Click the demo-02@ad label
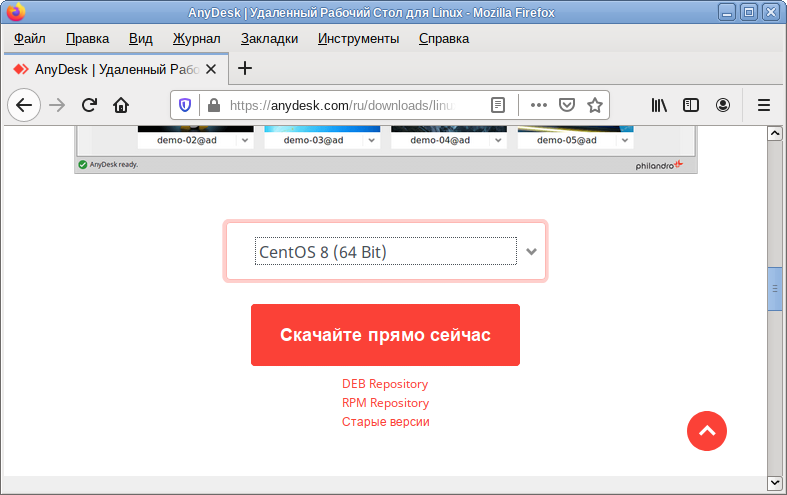The width and height of the screenshot is (787, 495). tap(187, 141)
